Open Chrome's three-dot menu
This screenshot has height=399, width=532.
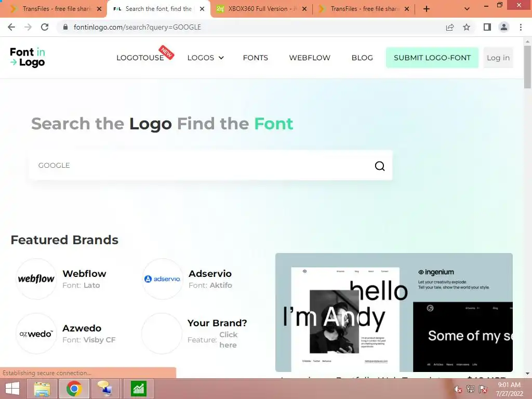click(x=521, y=27)
